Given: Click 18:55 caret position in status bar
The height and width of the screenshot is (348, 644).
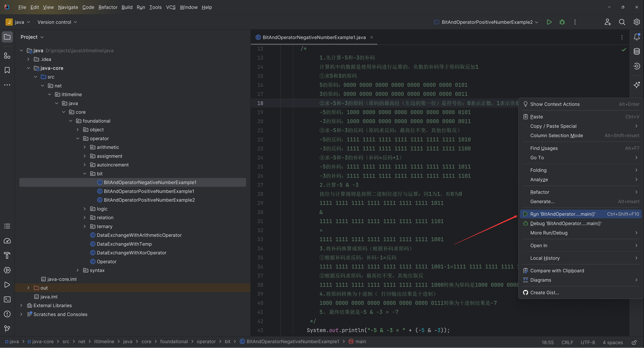Looking at the screenshot, I should tap(547, 342).
